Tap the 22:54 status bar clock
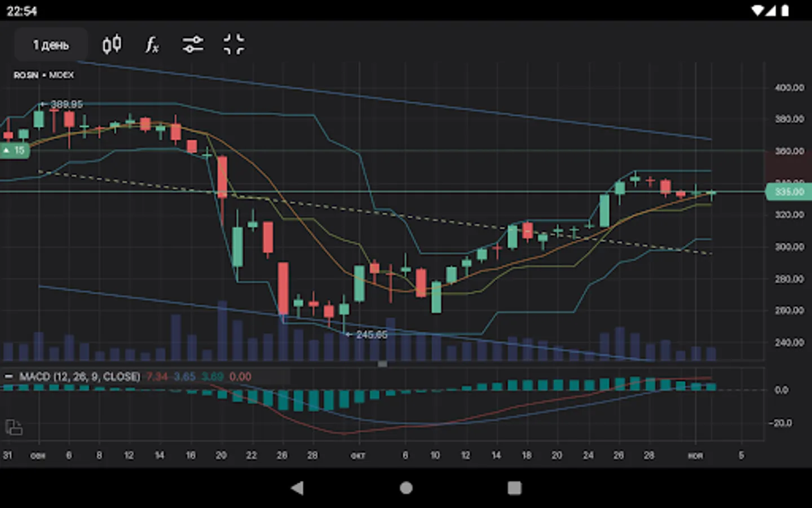 pos(22,11)
